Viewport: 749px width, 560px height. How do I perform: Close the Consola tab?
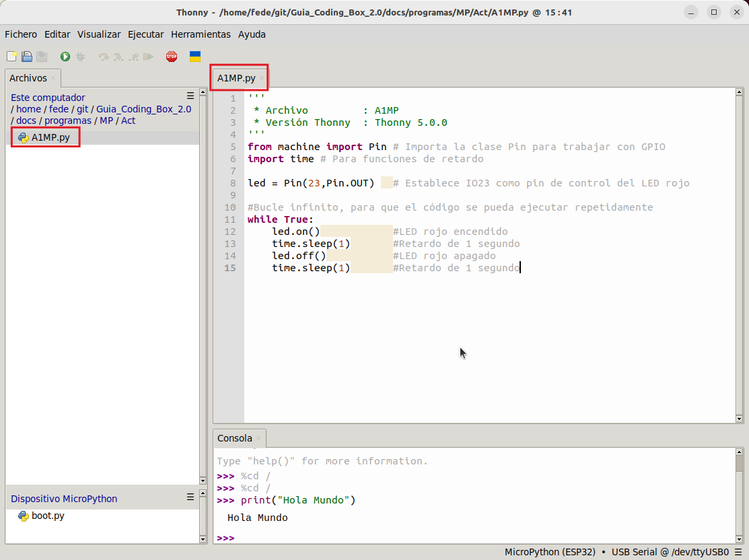[258, 438]
